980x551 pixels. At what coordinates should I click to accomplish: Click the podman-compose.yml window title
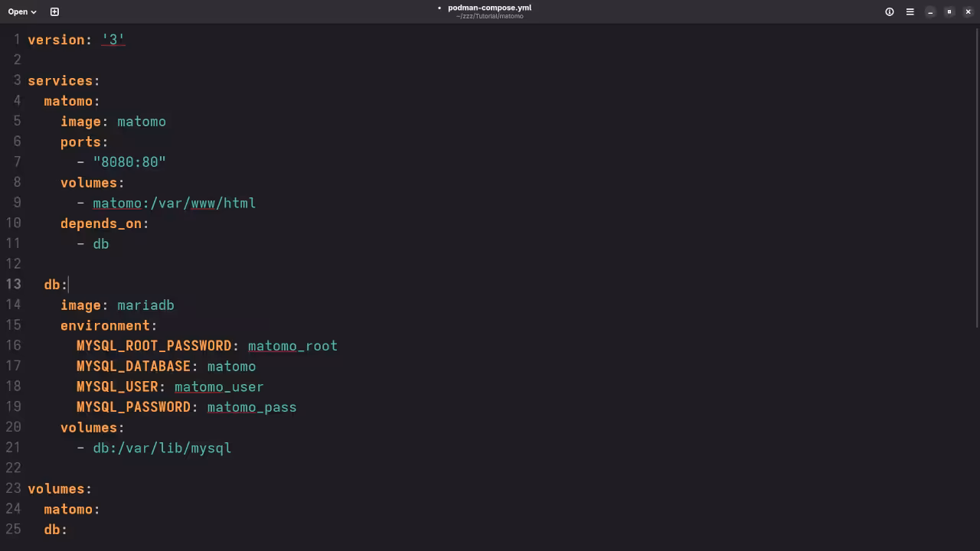coord(489,8)
